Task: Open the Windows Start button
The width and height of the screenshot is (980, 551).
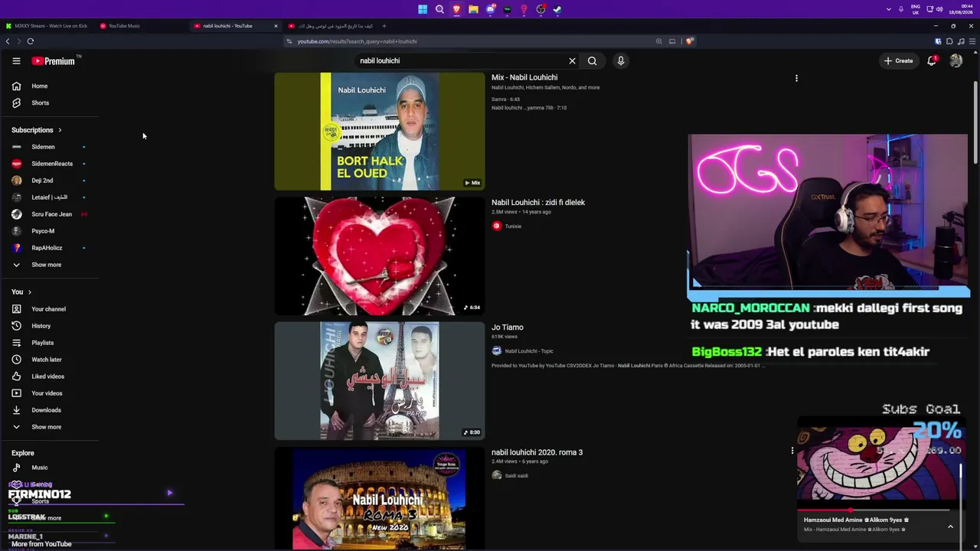Action: (423, 9)
